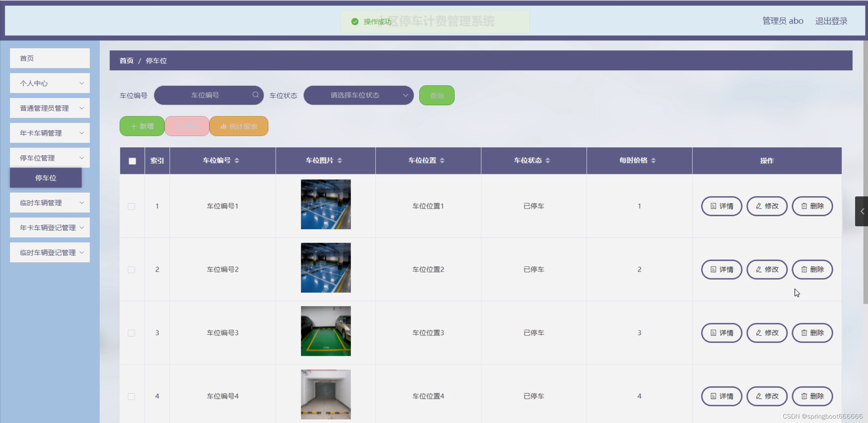
Task: Click the green 新增 button
Action: coord(142,126)
